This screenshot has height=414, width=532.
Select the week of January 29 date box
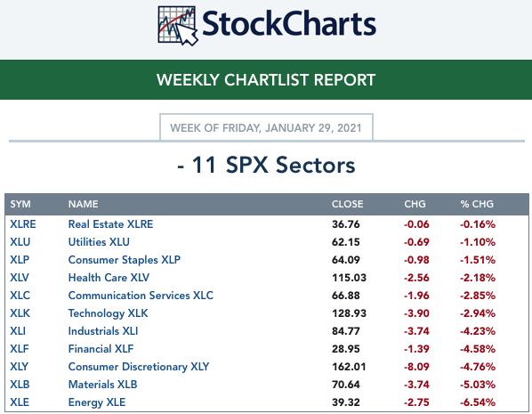pyautogui.click(x=266, y=127)
